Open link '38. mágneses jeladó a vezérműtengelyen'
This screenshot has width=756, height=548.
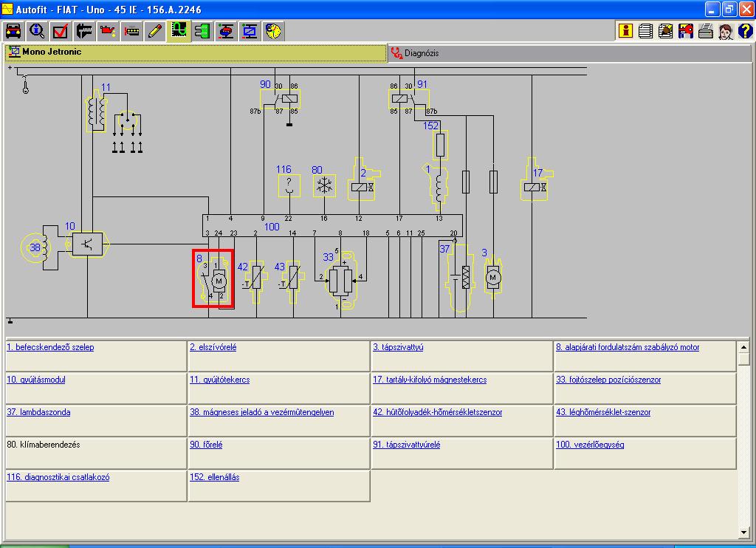pyautogui.click(x=262, y=412)
